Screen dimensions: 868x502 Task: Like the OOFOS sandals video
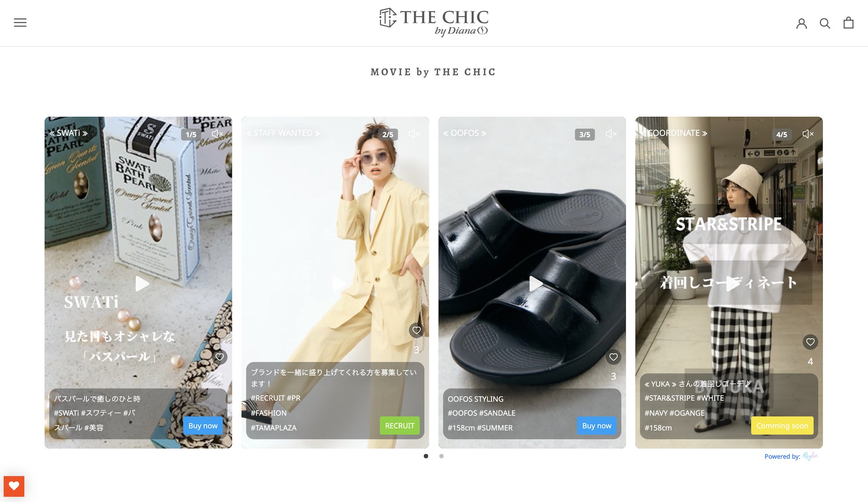coord(613,357)
